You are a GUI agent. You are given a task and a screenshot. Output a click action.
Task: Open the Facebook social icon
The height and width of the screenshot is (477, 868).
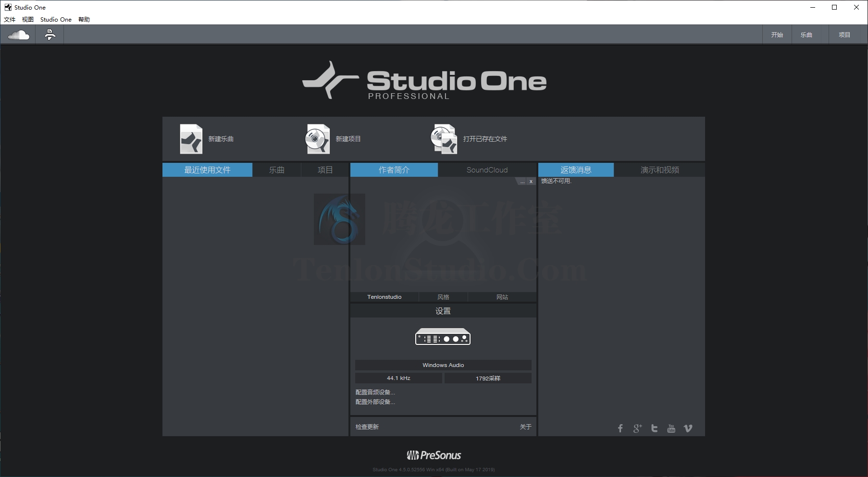point(620,428)
